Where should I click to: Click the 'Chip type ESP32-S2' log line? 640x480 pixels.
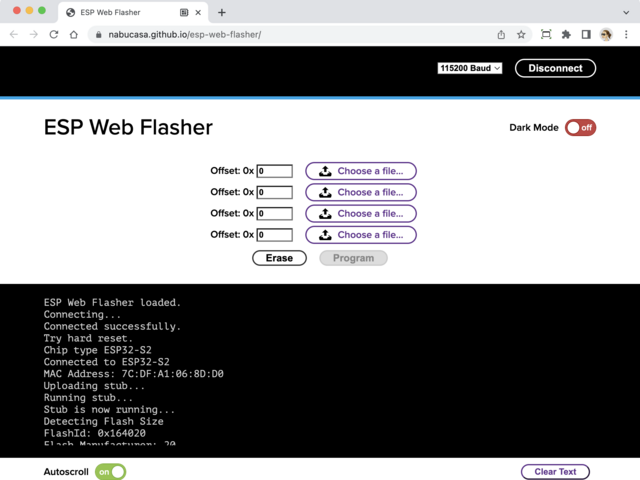(98, 350)
